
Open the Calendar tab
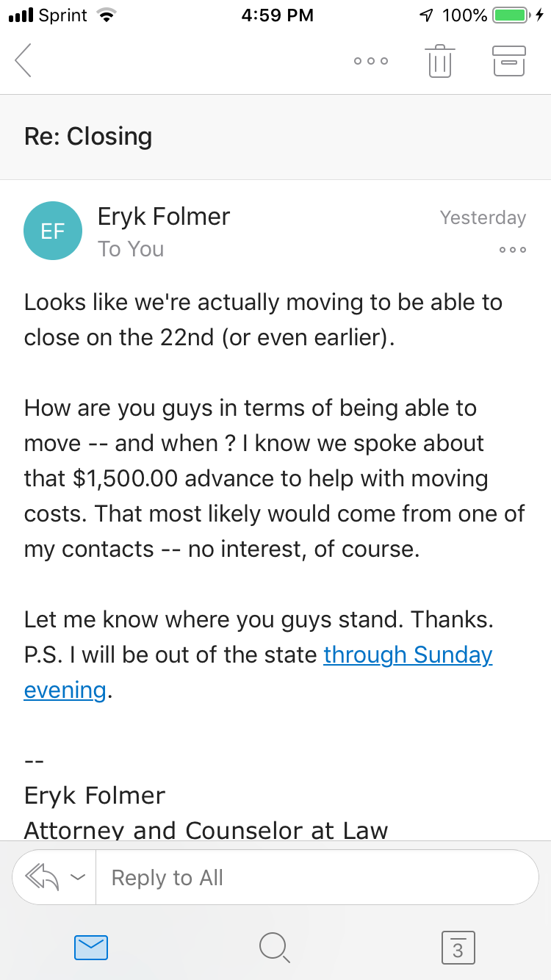pos(458,948)
